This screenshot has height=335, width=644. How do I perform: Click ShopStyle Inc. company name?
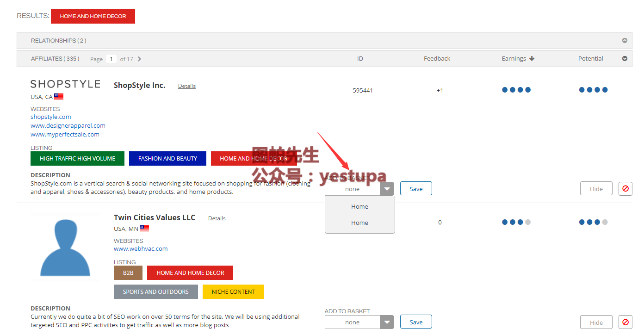(140, 86)
